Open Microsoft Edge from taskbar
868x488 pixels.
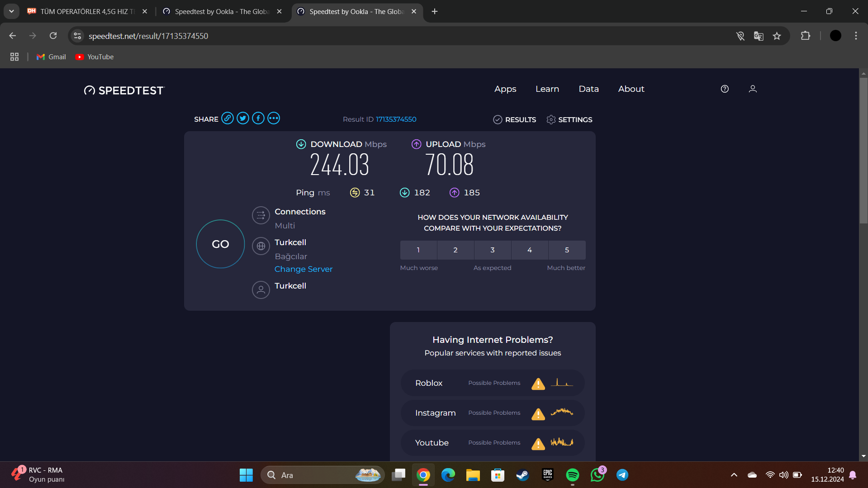[x=448, y=475]
